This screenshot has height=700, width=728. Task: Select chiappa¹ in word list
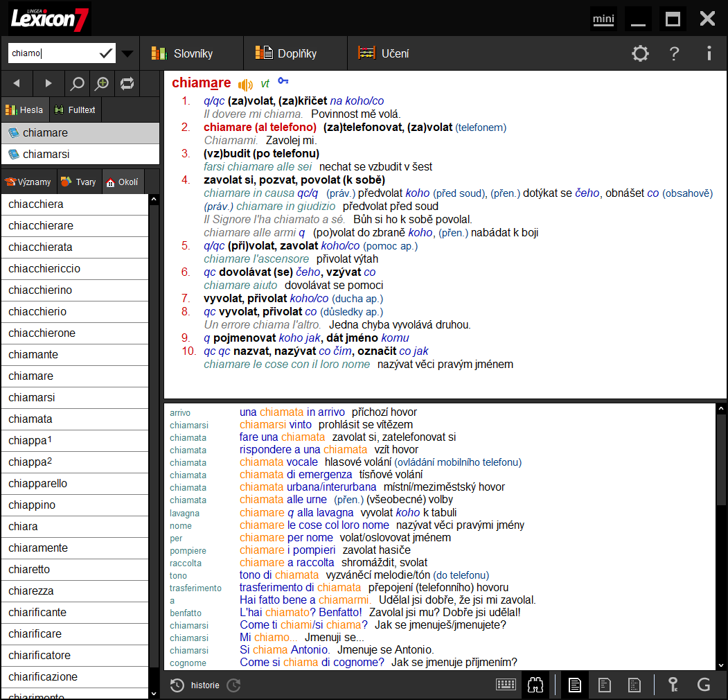75,440
